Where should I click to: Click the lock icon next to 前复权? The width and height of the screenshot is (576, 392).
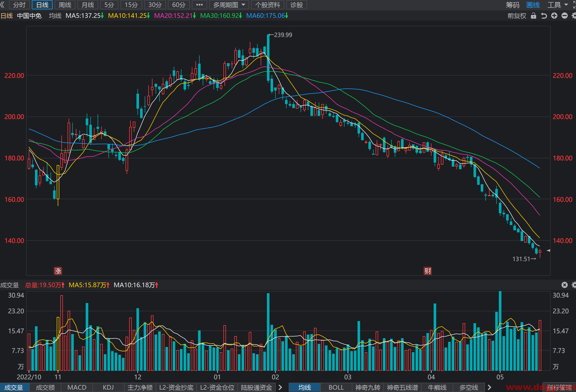tap(533, 16)
